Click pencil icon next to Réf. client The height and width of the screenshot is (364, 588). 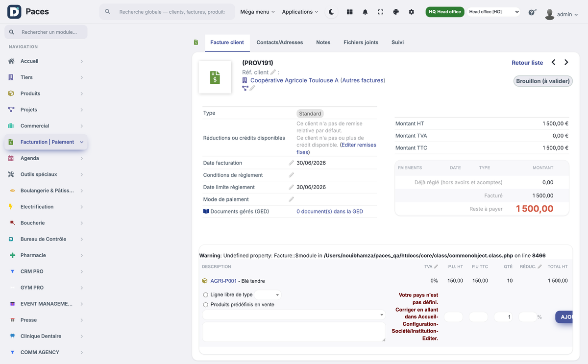tap(273, 72)
